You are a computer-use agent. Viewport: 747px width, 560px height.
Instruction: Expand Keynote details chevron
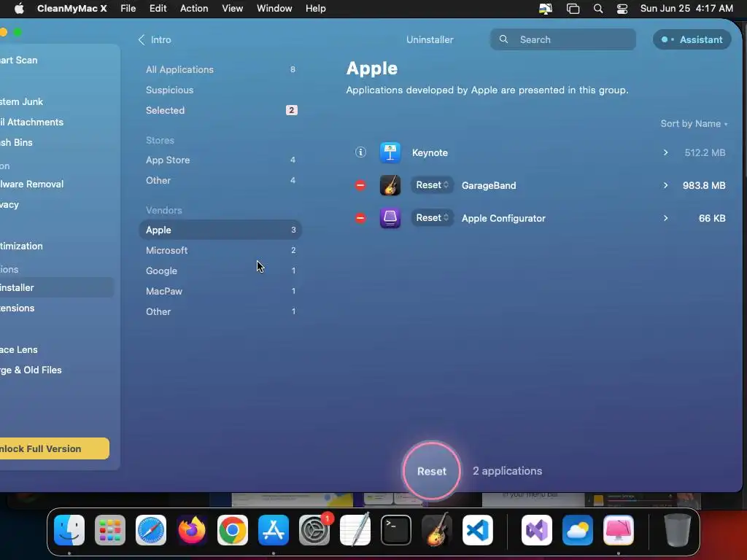(665, 152)
